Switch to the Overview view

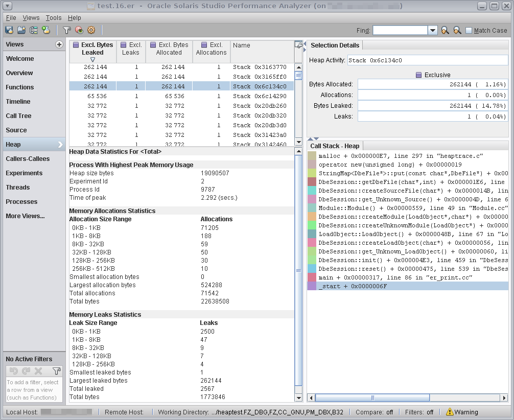[34, 73]
